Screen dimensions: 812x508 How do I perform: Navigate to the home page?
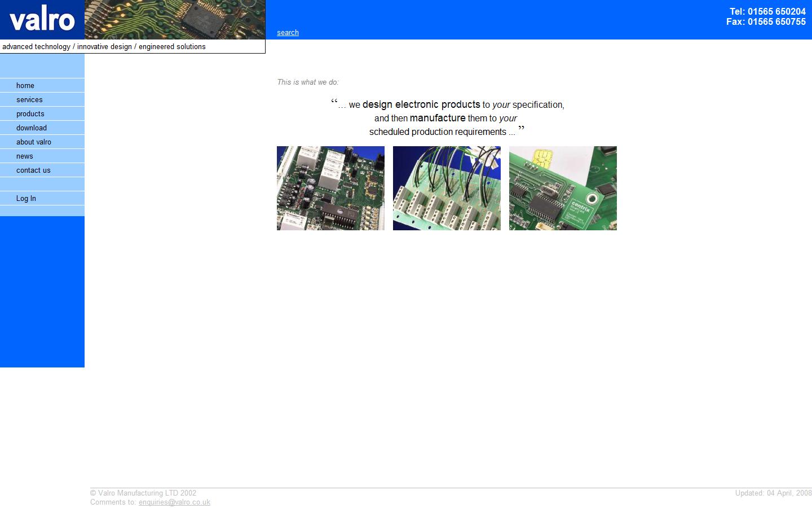click(25, 85)
